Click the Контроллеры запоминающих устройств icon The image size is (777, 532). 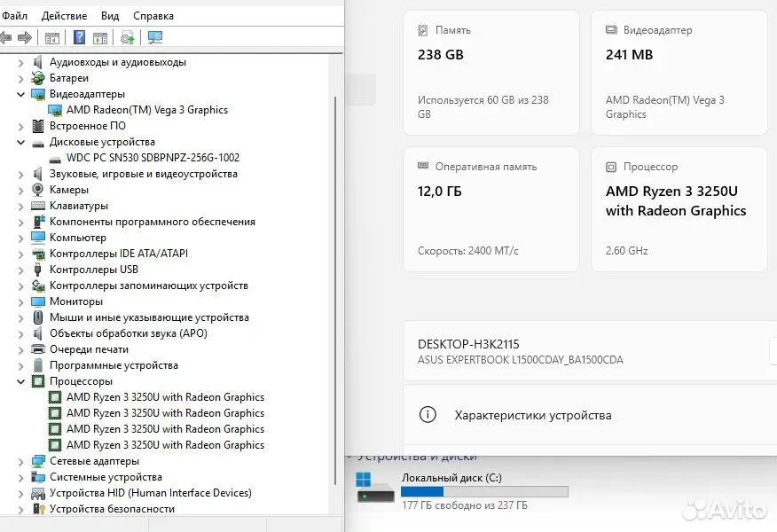37,286
